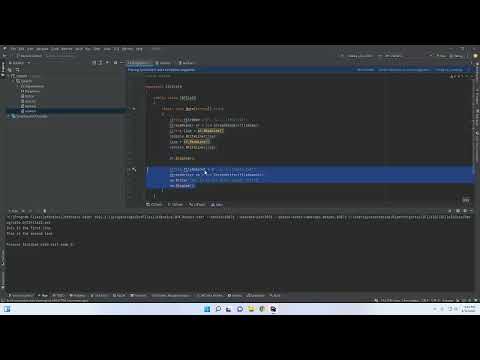
Task: Click the last link in the blue notification bar
Action: click(x=449, y=70)
